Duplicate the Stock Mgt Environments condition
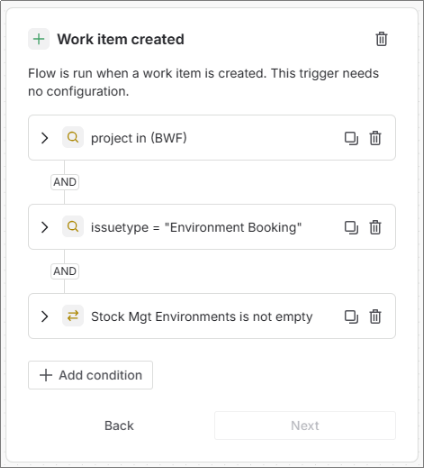This screenshot has height=468, width=425. click(x=351, y=316)
